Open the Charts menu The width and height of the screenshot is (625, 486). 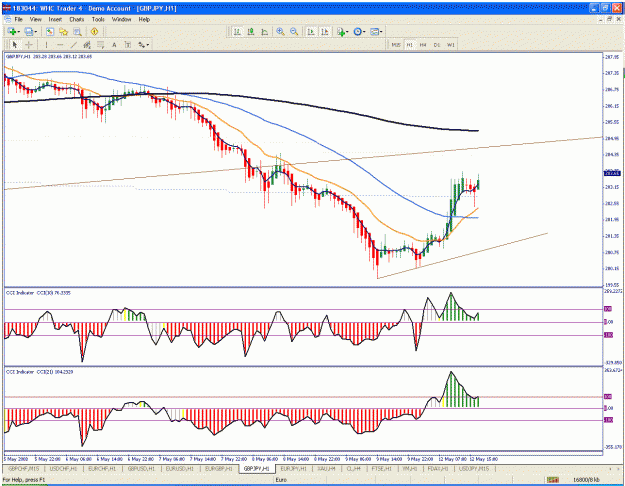coord(77,19)
